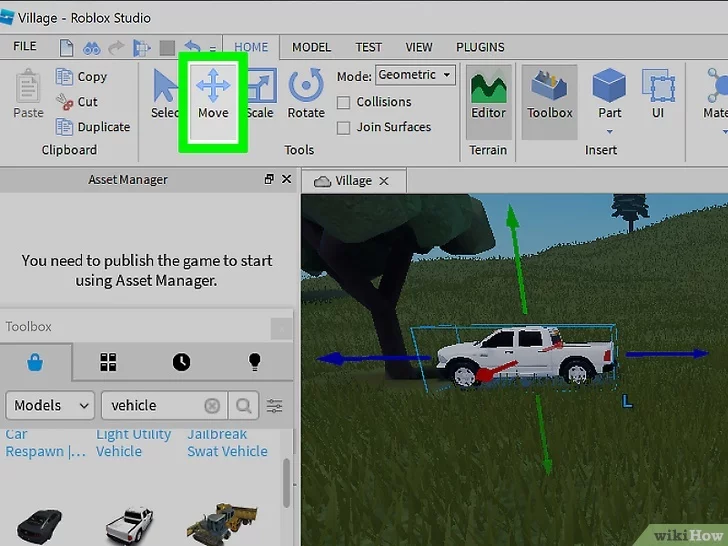Enable the Join Surfaces checkbox

pos(344,127)
